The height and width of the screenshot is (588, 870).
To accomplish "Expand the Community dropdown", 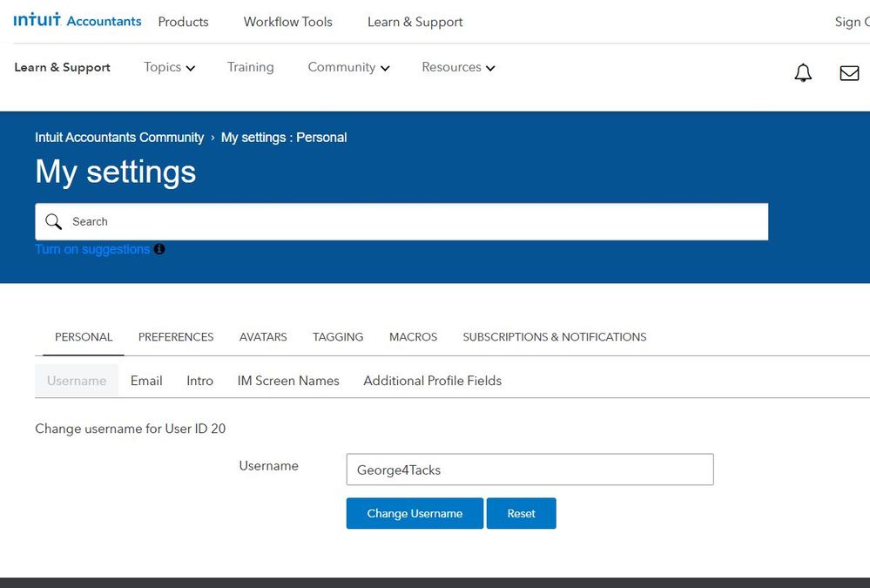I will (x=348, y=67).
